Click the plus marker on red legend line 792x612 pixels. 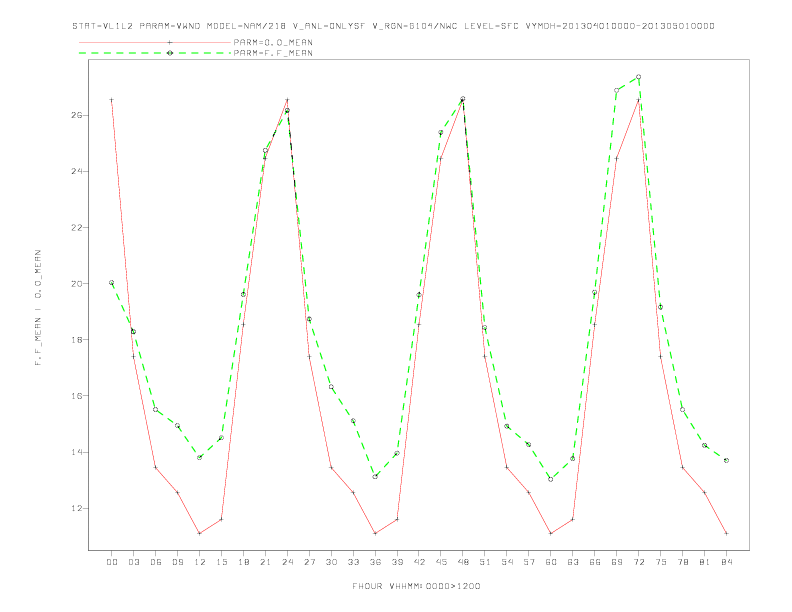tap(170, 42)
